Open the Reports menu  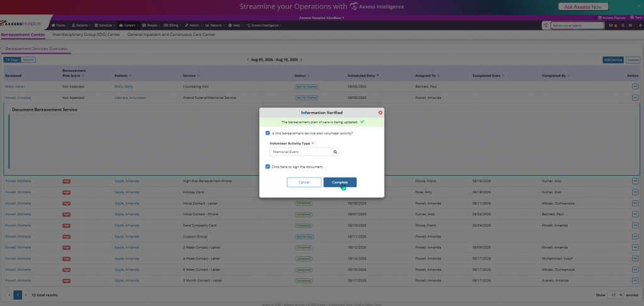[x=215, y=25]
